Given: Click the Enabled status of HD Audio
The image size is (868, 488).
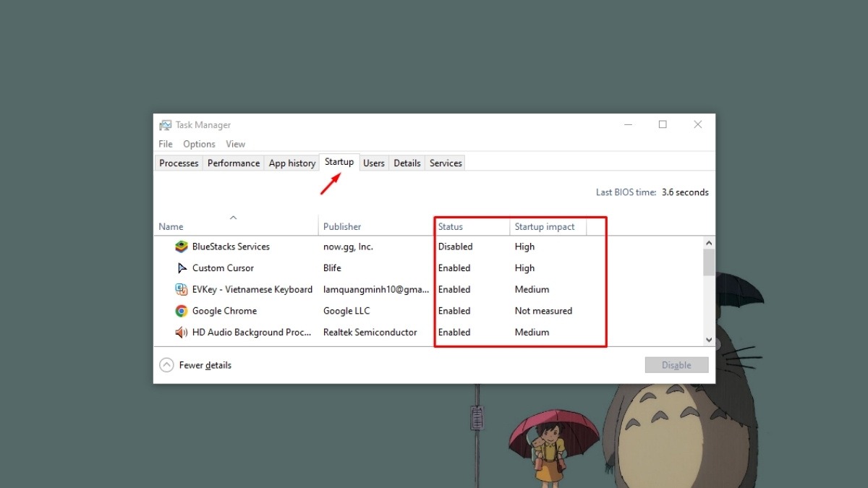Looking at the screenshot, I should [x=454, y=333].
